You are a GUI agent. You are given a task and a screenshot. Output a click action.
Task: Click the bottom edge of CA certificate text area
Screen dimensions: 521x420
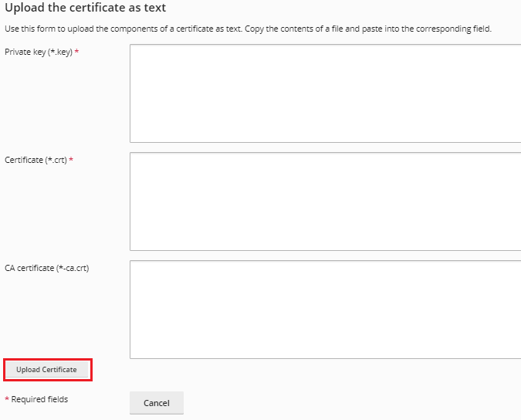325,357
